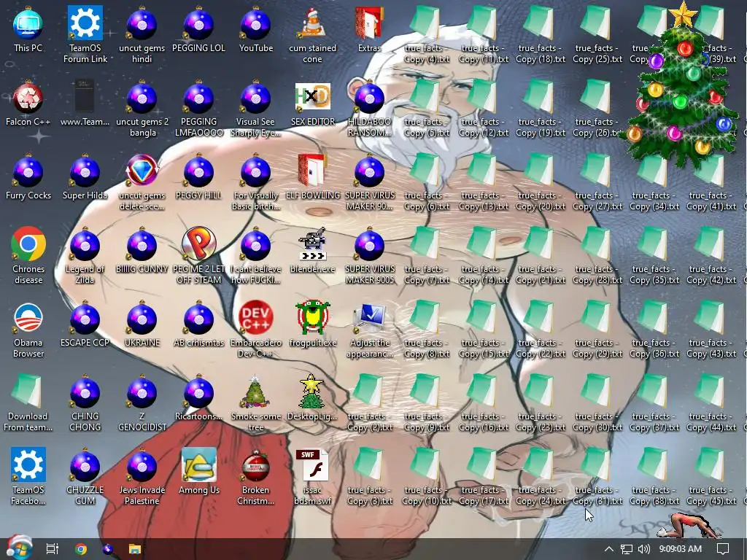Select true_facts - Copy (15).txt file

point(483,330)
